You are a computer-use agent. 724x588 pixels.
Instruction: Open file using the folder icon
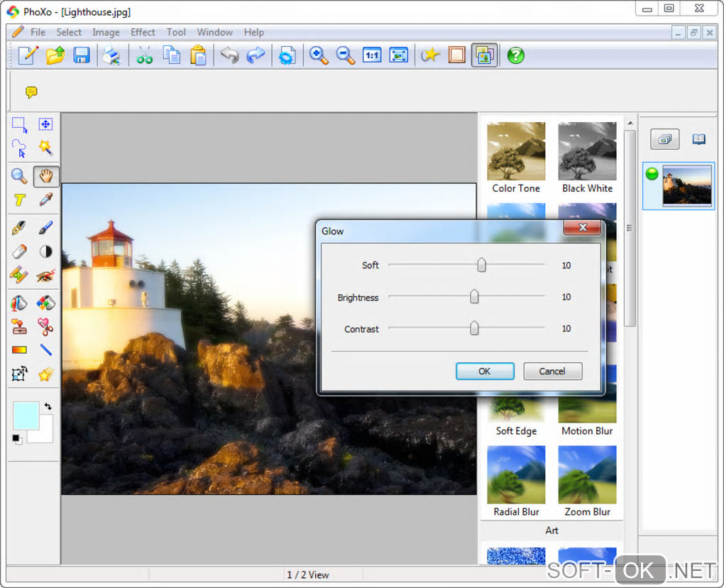click(x=55, y=55)
